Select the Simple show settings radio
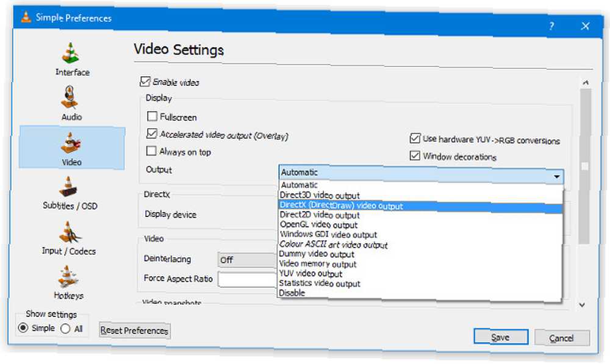 pos(23,328)
